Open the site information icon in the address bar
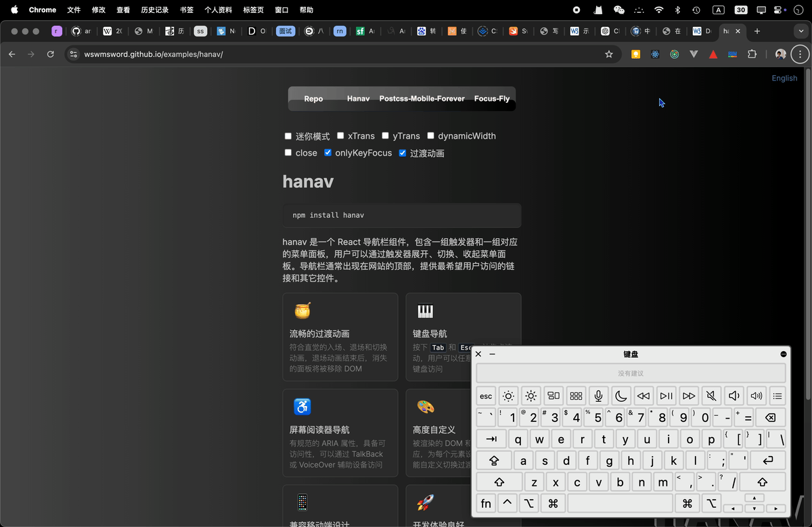 coord(72,54)
